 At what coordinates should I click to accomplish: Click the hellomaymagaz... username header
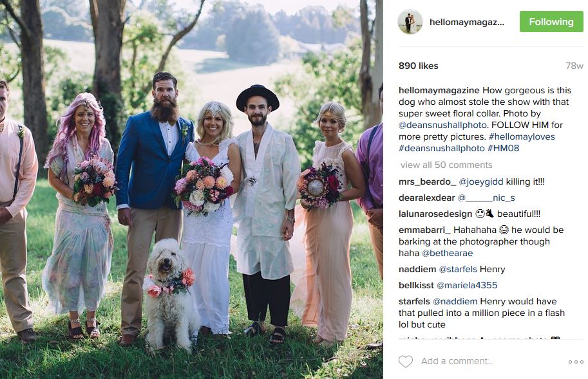(x=467, y=22)
